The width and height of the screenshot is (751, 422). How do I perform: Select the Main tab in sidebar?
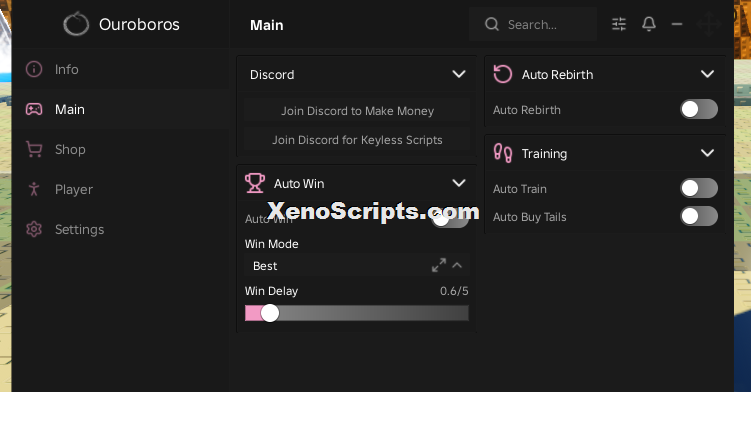(121, 109)
